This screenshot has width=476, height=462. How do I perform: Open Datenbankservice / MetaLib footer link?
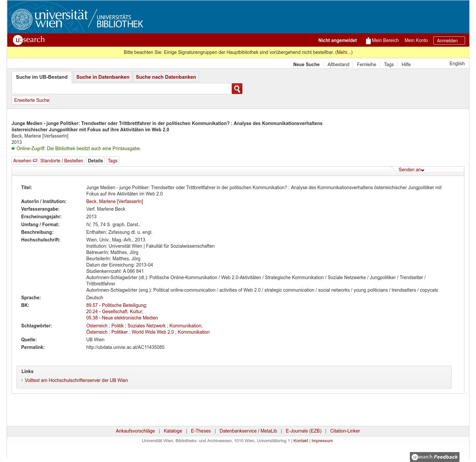click(x=248, y=431)
